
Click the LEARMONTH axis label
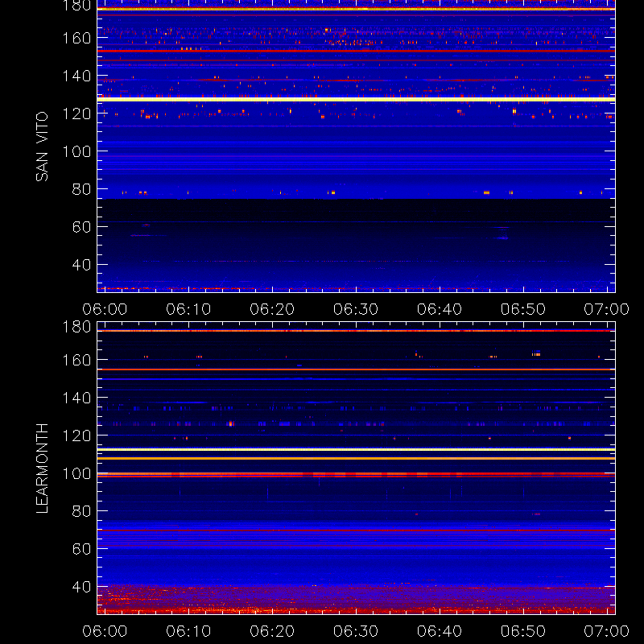click(x=42, y=469)
